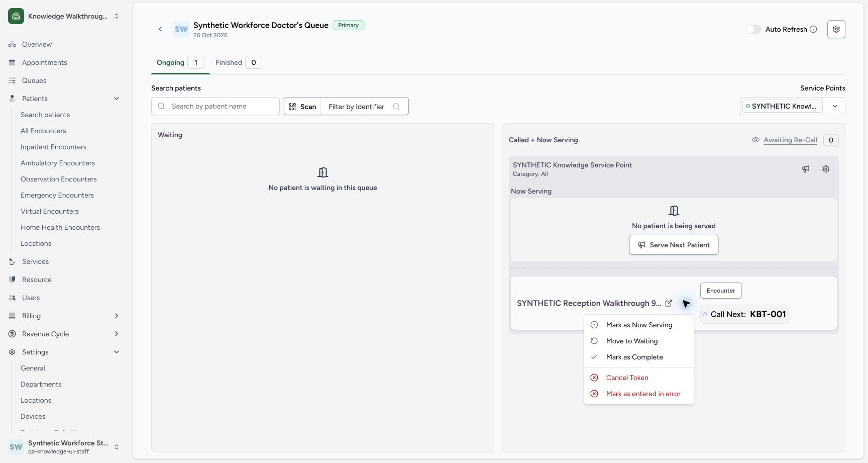Click the Encounter button
This screenshot has height=463, width=868.
pyautogui.click(x=721, y=291)
